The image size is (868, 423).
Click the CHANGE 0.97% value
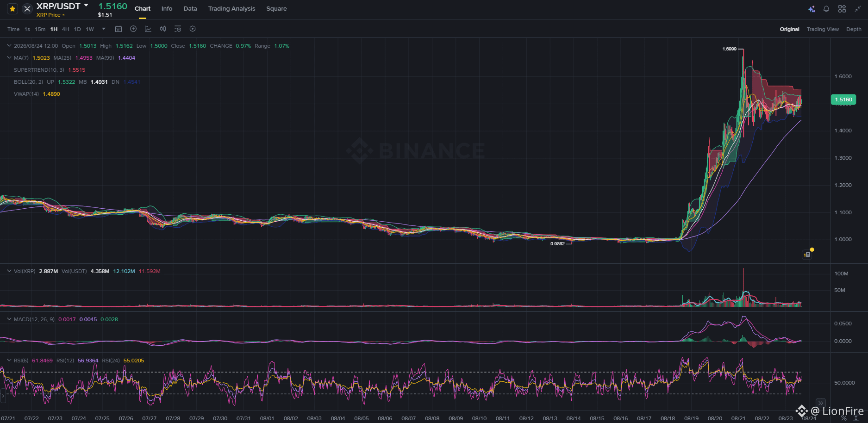coord(244,46)
